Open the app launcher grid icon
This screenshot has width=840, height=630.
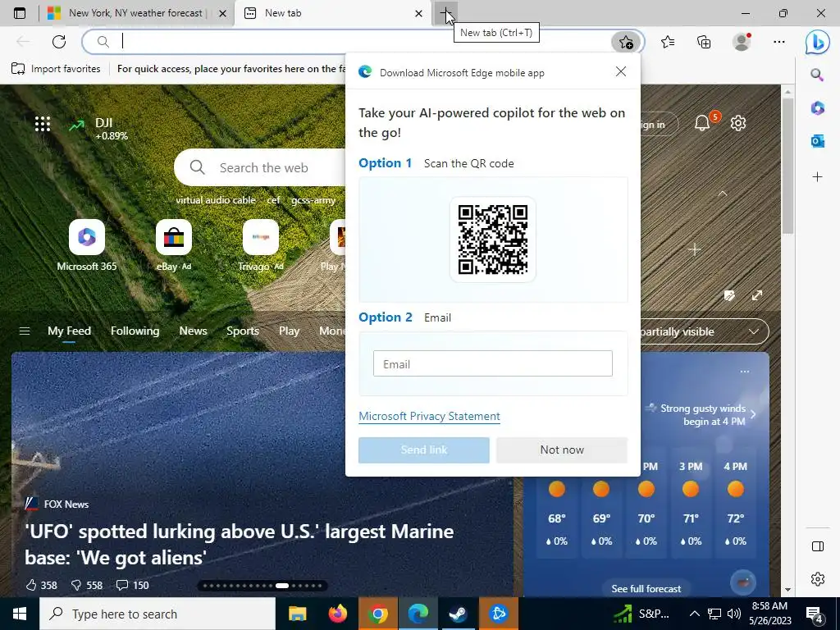click(x=43, y=125)
